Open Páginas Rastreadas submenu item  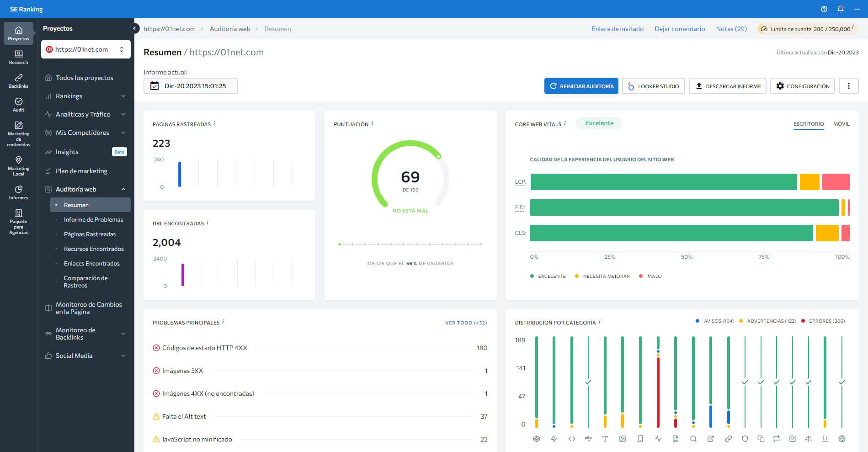click(x=91, y=234)
